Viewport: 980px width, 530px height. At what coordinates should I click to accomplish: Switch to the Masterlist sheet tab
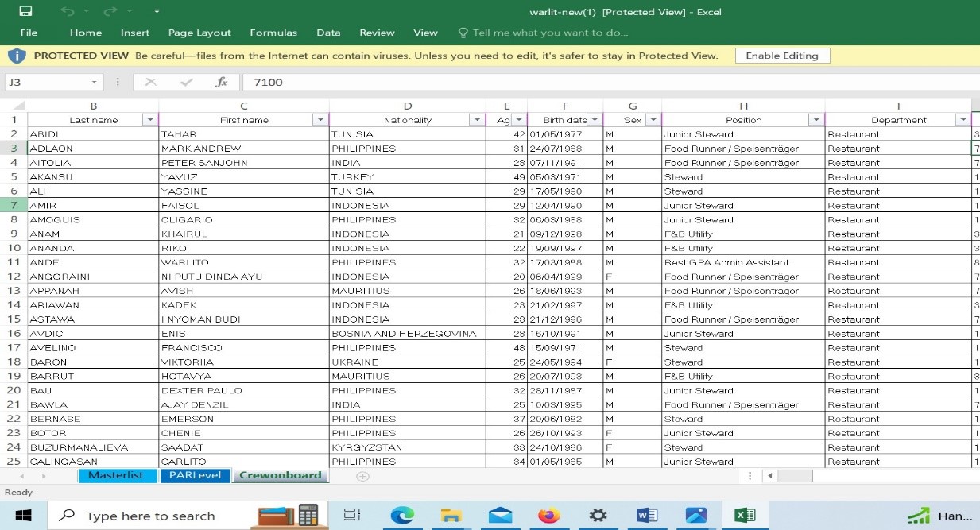pos(115,475)
